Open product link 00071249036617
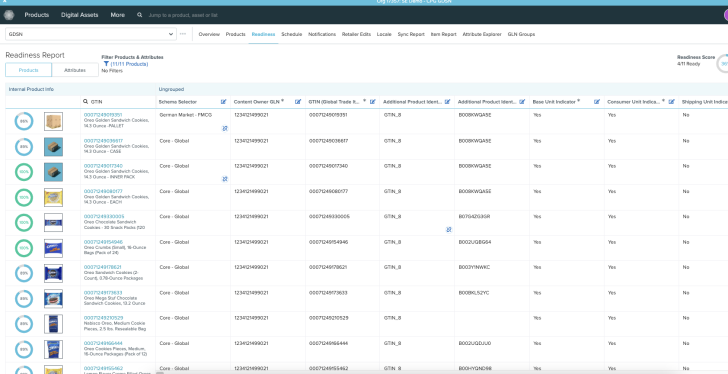This screenshot has width=728, height=374. point(103,141)
